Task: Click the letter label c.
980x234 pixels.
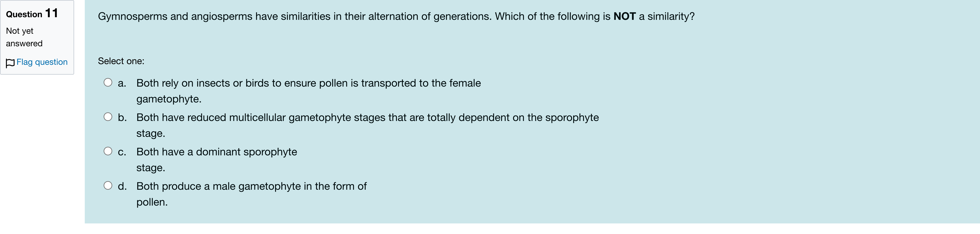Action: click(x=122, y=152)
